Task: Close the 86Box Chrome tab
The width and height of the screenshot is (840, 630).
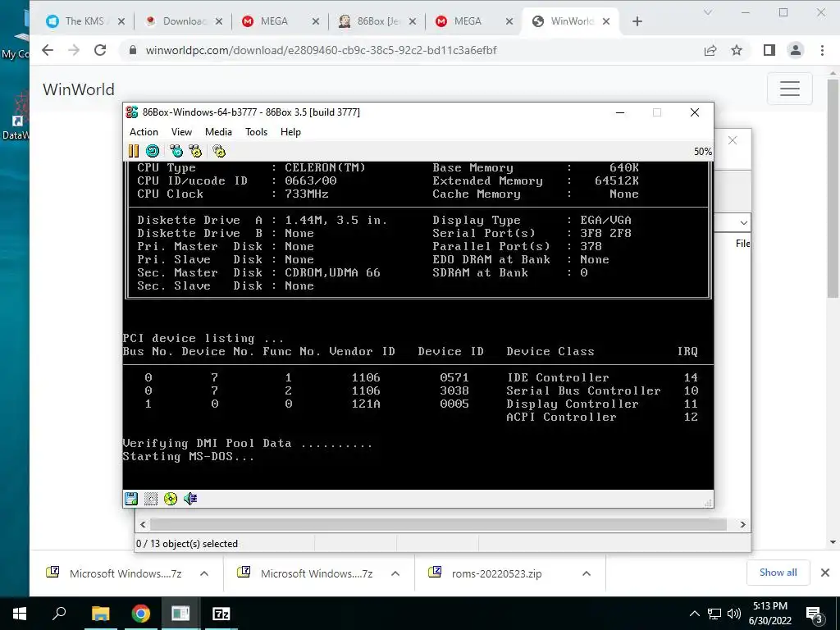Action: point(413,21)
